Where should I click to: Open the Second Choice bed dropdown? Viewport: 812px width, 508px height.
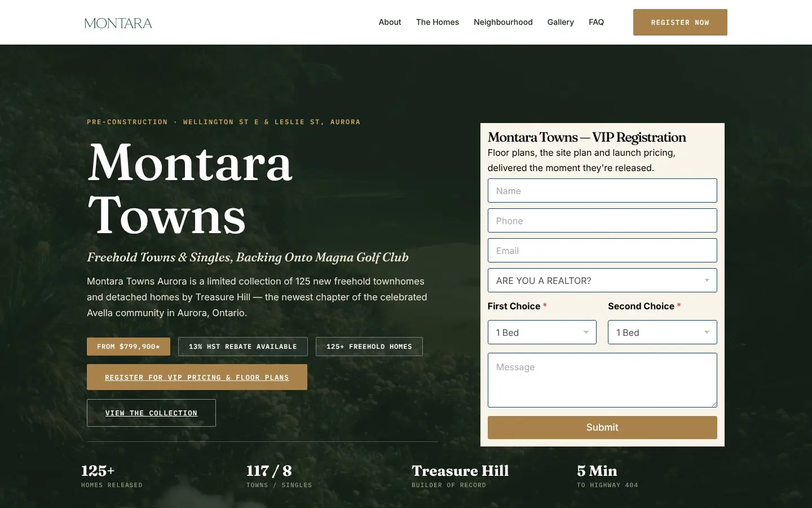click(663, 332)
